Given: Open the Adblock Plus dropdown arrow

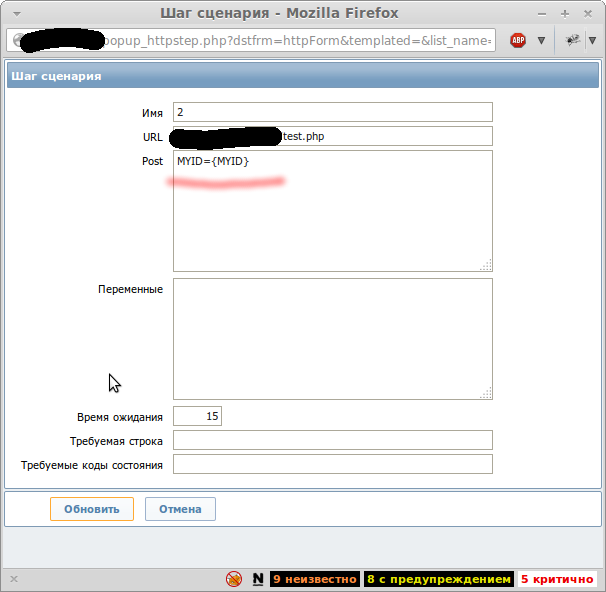Looking at the screenshot, I should click(541, 40).
